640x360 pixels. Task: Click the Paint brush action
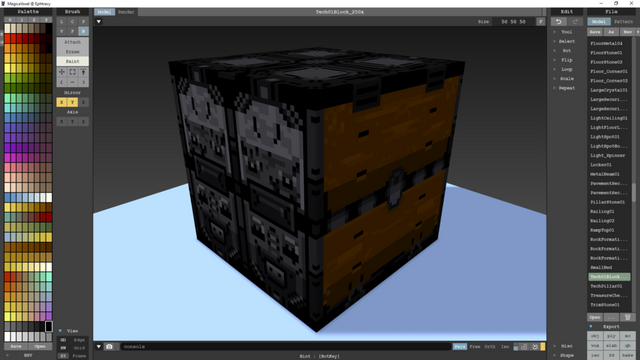click(x=72, y=61)
